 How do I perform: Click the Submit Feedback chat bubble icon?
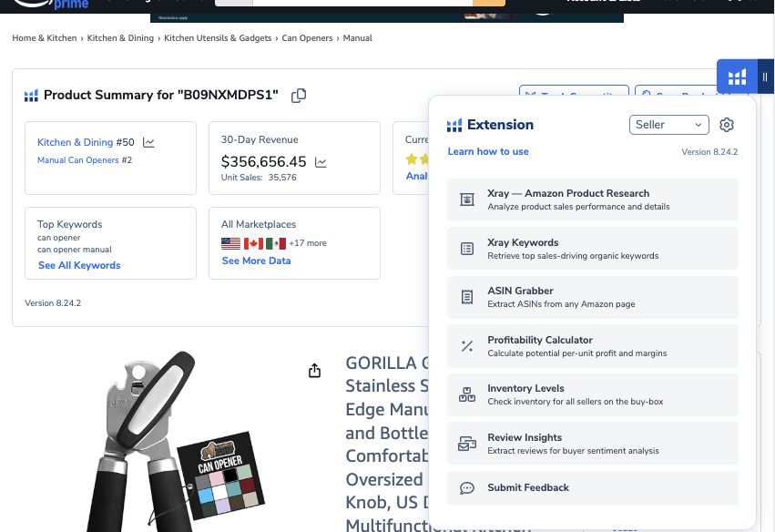[467, 488]
